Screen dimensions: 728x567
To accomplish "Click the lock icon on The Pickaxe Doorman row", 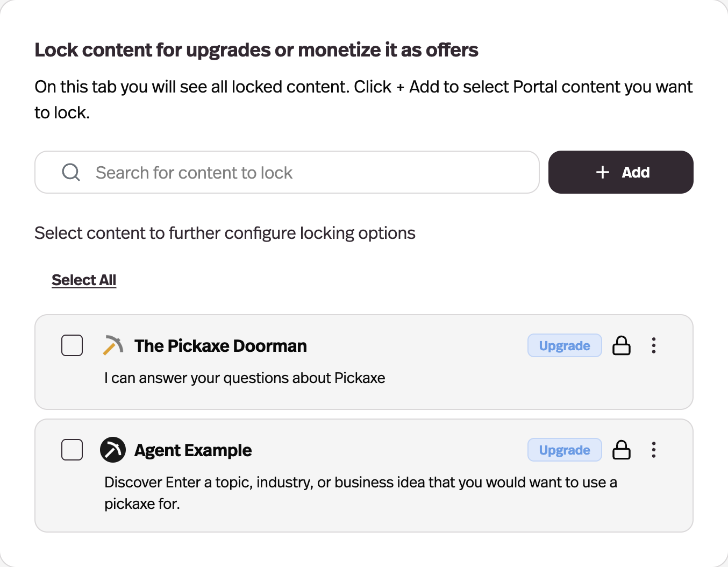I will pyautogui.click(x=622, y=345).
